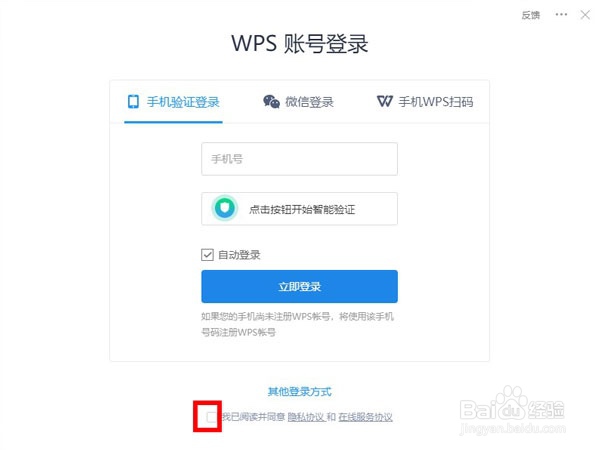The image size is (600, 450).
Task: Switch to the 微信登录 tab
Action: point(298,102)
